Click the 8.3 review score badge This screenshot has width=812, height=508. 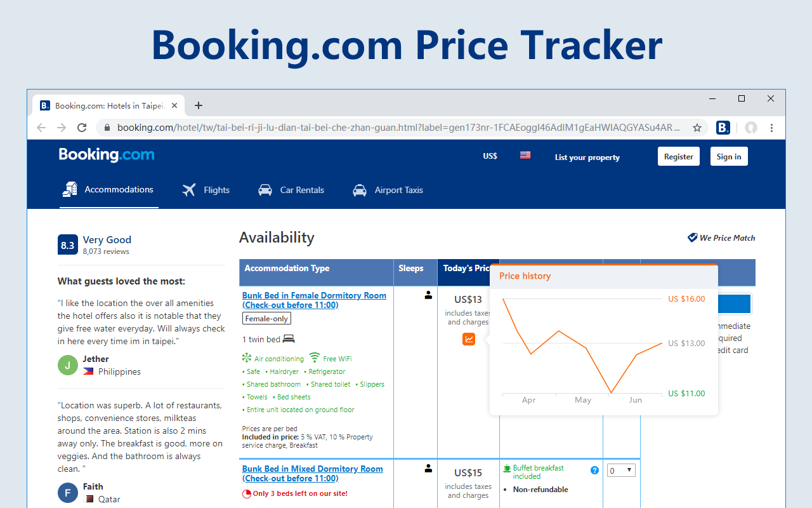tap(68, 244)
